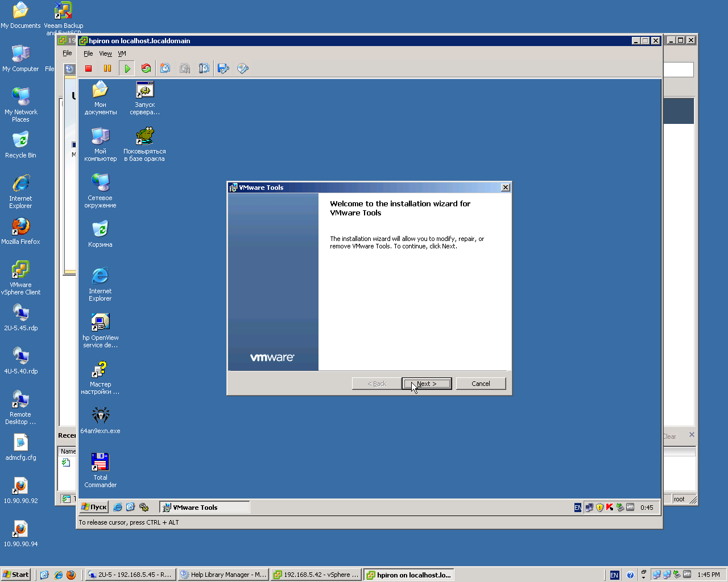Select Mozilla Firefox shortcut on host desktop
This screenshot has height=582, width=728.
coord(20,231)
